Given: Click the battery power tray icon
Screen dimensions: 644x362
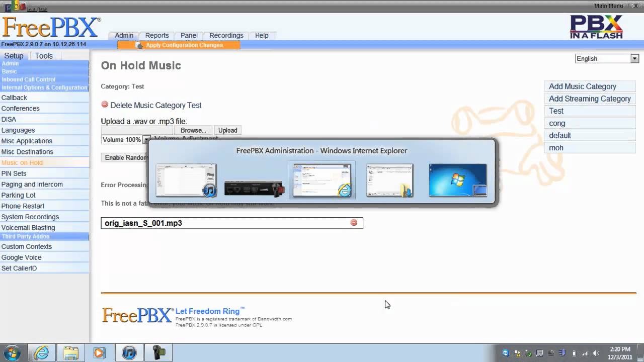Looking at the screenshot, I should point(574,353).
